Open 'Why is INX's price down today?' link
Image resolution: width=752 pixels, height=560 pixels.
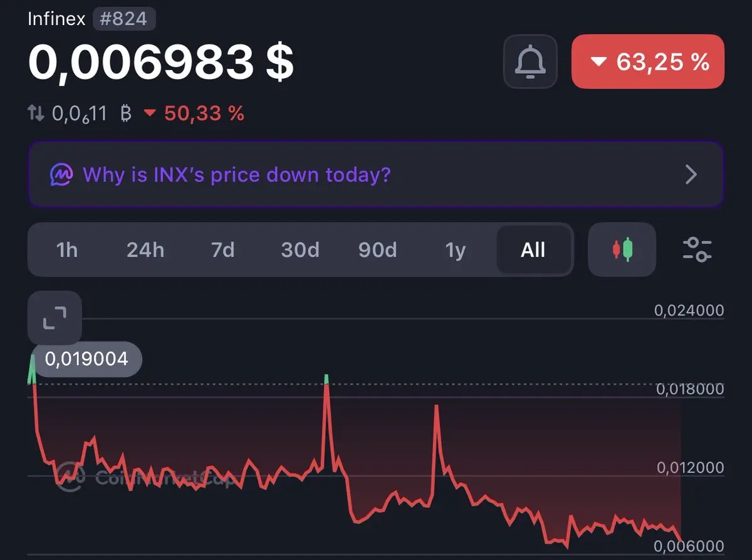click(236, 174)
